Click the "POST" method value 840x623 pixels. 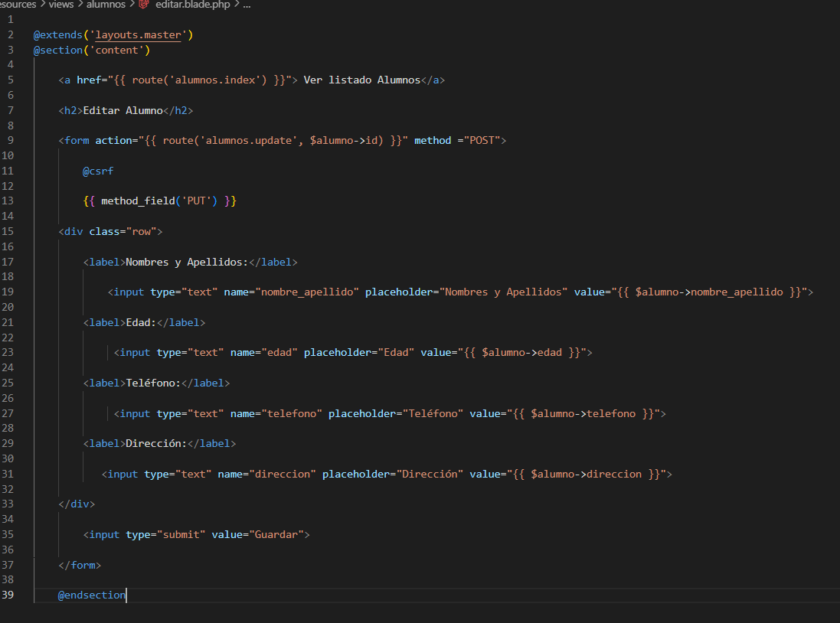482,140
